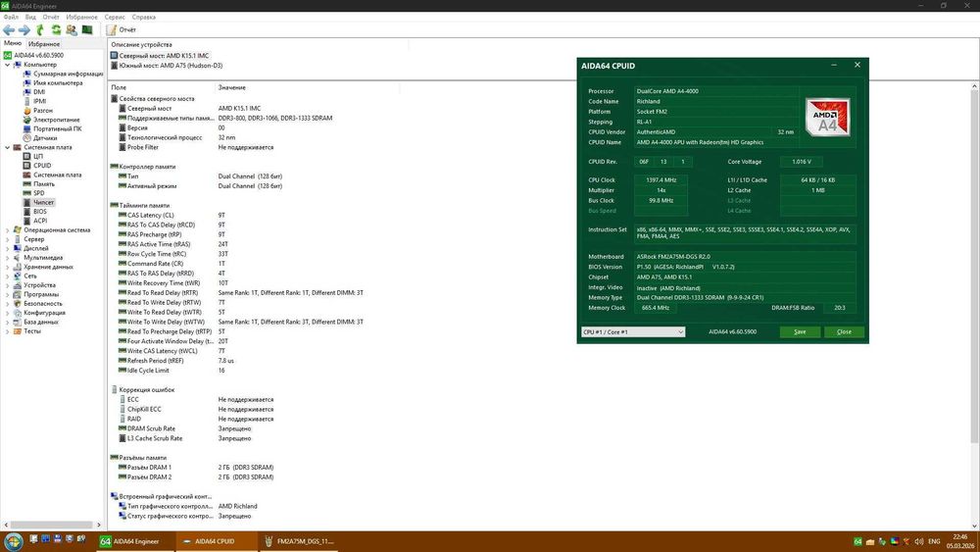Select the Портативный ПК tree item
The image size is (980, 552).
[x=58, y=128]
